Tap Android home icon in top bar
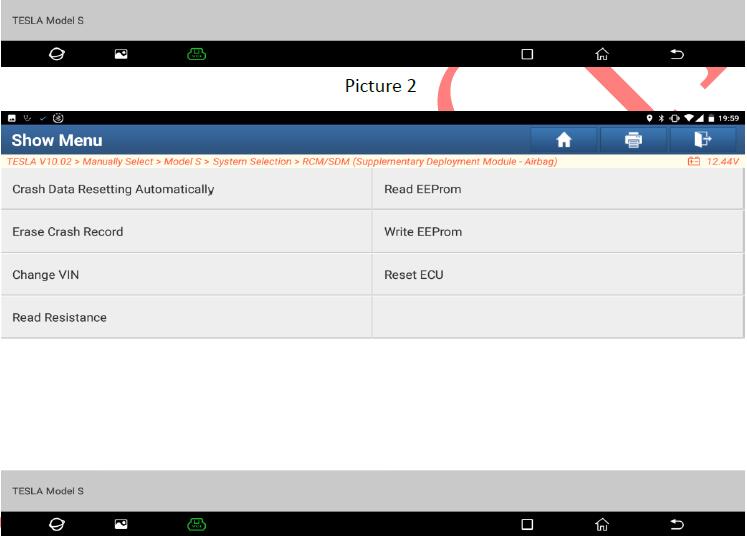747x536 pixels. [x=602, y=54]
